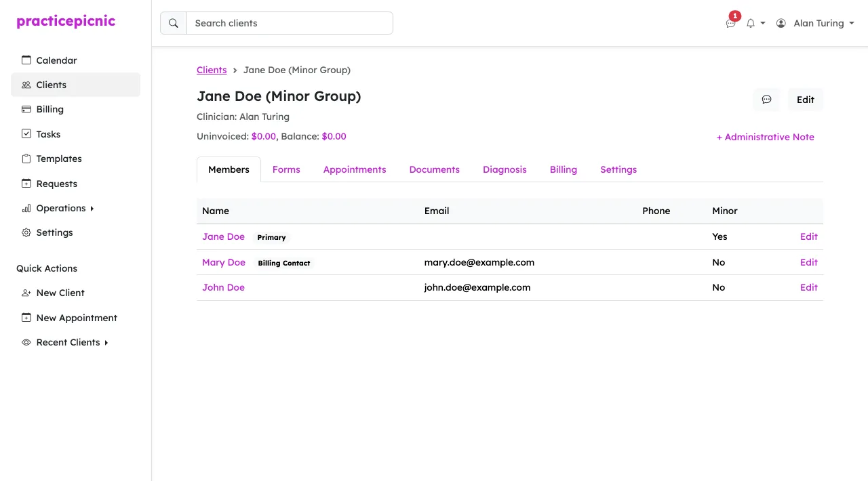
Task: Open the messages chat icon with red badge
Action: (731, 22)
